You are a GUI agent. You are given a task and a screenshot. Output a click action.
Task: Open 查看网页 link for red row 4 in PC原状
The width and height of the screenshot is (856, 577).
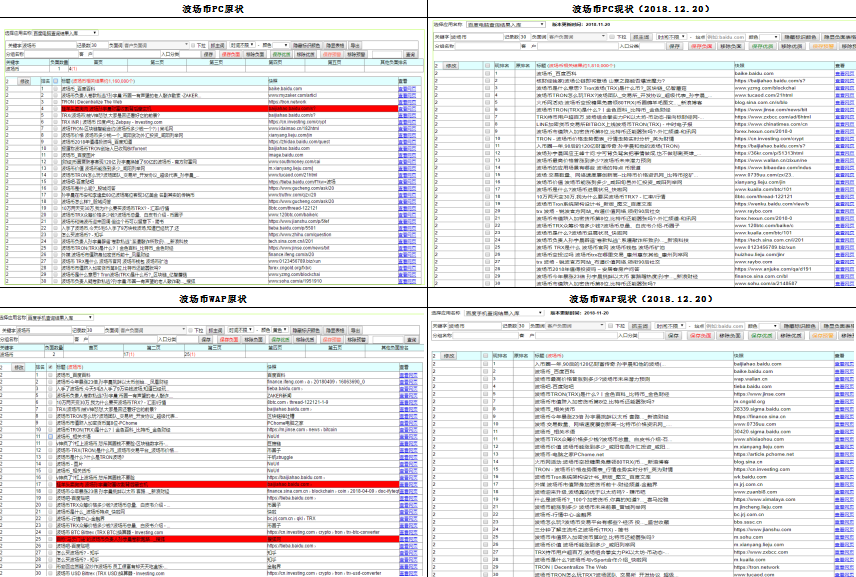(x=407, y=109)
